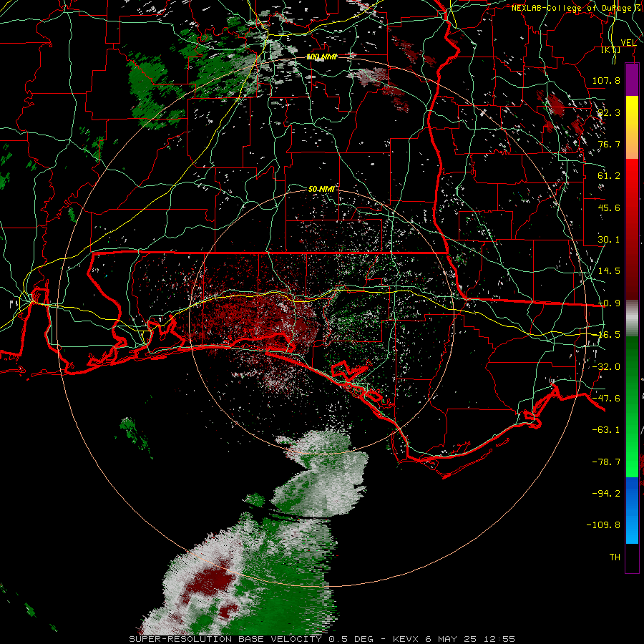Pick the purple top segment of velocity scale

pyautogui.click(x=632, y=79)
